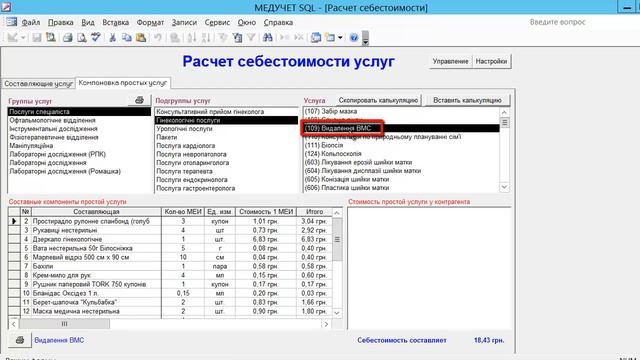Select service (124) Кольпоскопія
Viewport: 640px width, 360px height.
tap(401, 154)
